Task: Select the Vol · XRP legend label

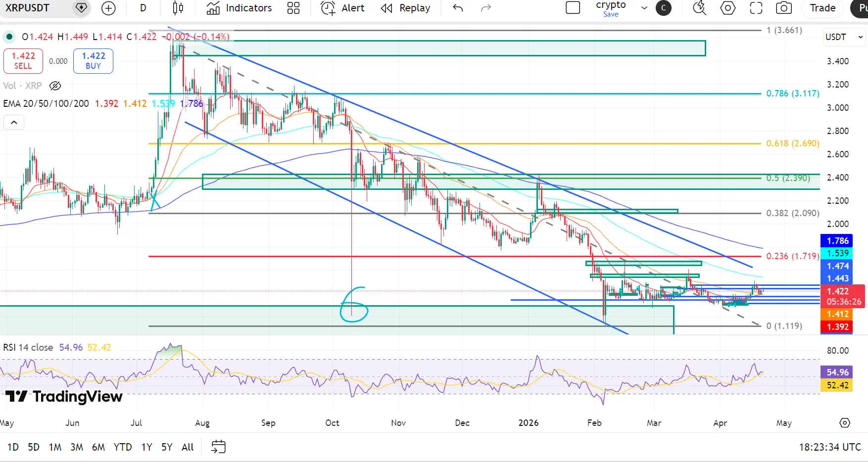Action: click(22, 86)
